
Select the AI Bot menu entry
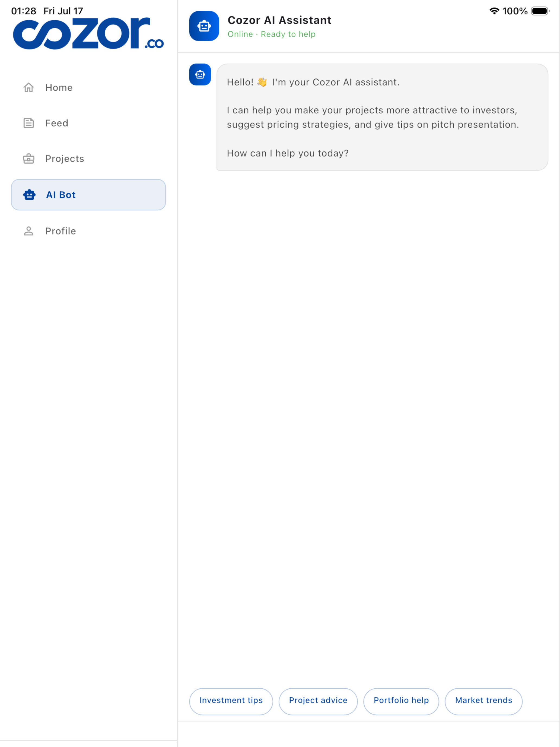coord(88,195)
